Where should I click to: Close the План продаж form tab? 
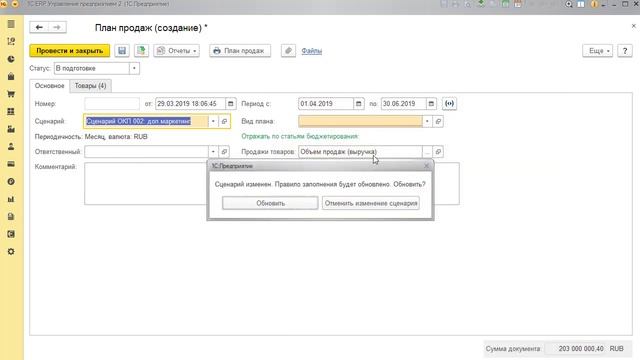[x=633, y=26]
